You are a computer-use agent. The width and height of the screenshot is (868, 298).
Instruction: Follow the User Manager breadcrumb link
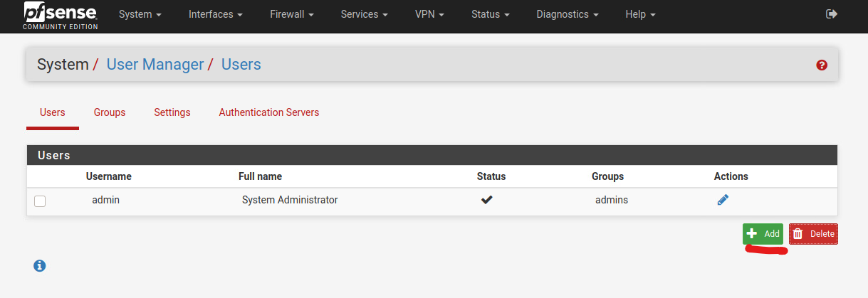[155, 65]
